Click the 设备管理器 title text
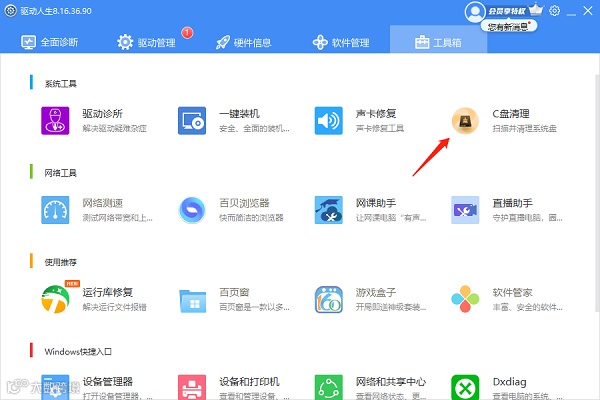 click(x=108, y=382)
